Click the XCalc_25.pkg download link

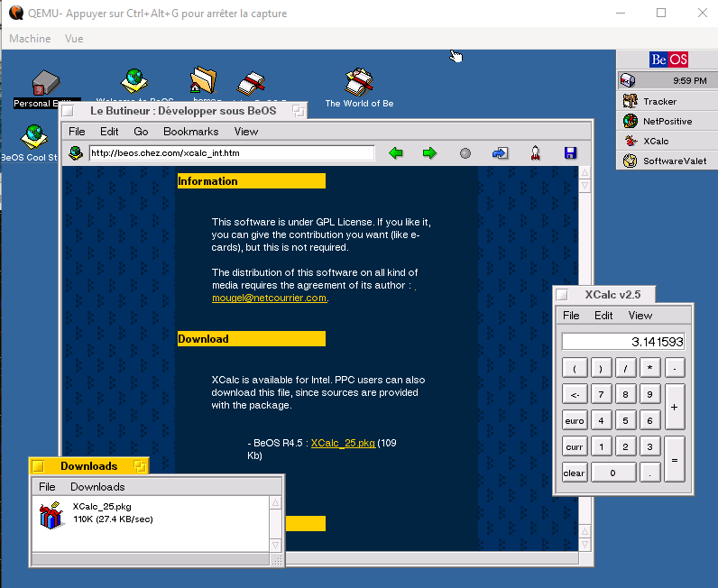[x=343, y=443]
